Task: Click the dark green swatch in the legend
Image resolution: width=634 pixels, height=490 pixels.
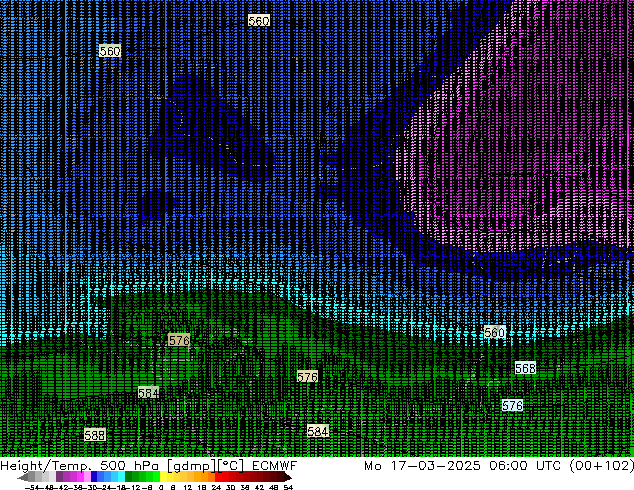Action: [x=129, y=476]
